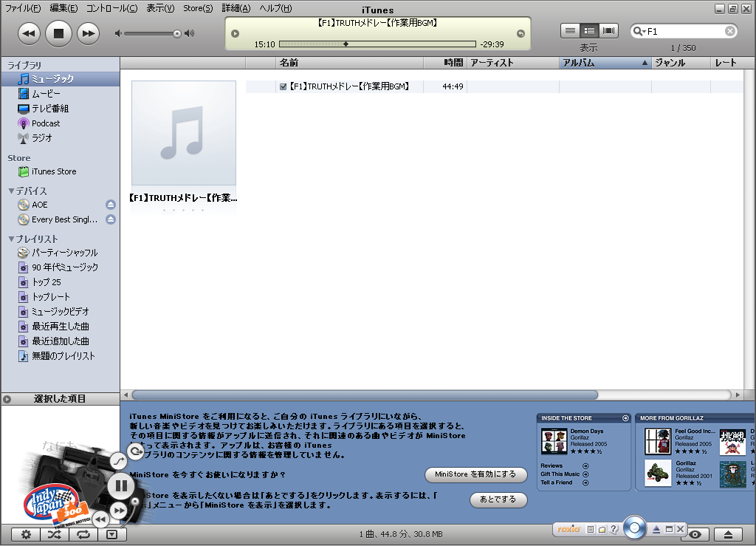This screenshot has height=546, width=756.
Task: Collapse the プレイリスト section
Action: point(11,239)
